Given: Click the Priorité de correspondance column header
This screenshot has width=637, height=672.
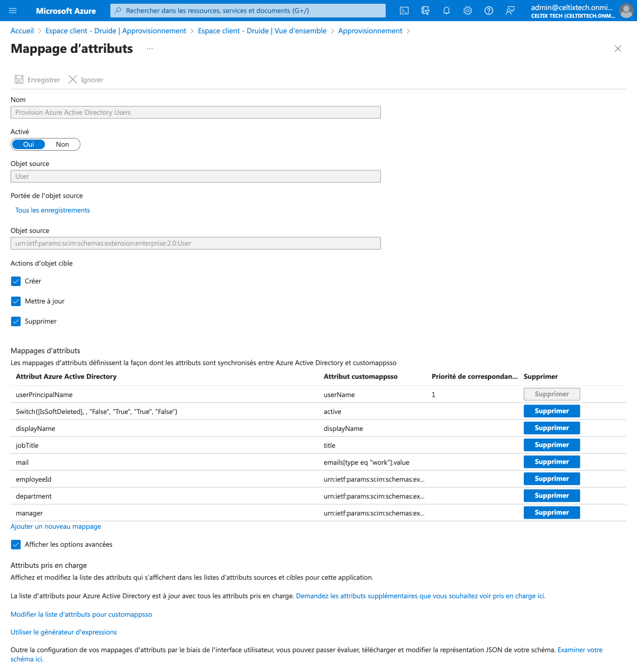Looking at the screenshot, I should tap(475, 376).
